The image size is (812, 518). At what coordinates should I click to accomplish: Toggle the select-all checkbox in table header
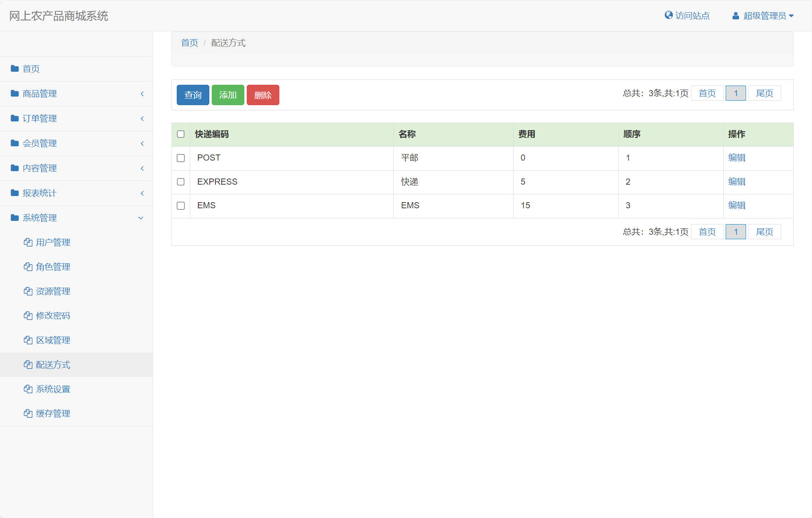[181, 134]
